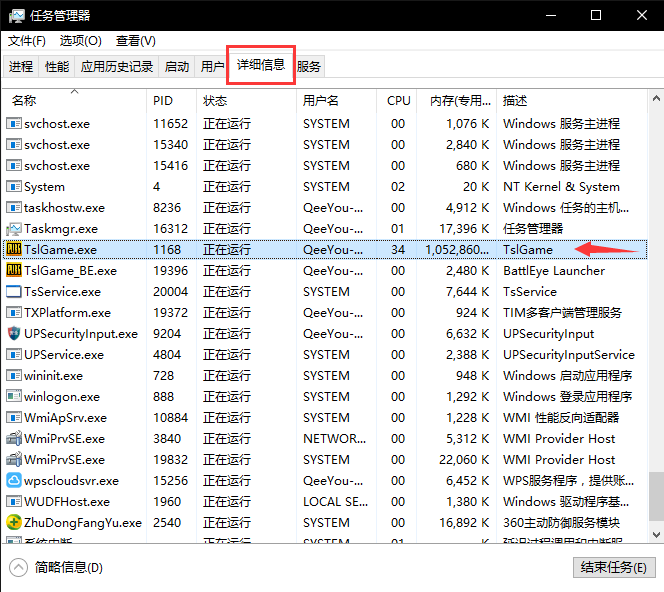
Task: Click the WUDFHost.exe icon
Action: (14, 502)
